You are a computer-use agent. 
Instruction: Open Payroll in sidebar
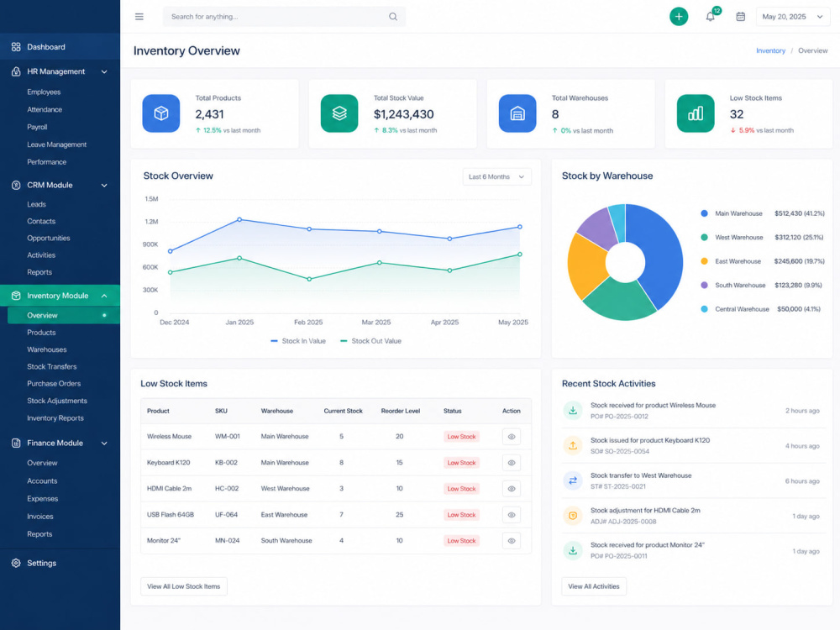click(37, 127)
